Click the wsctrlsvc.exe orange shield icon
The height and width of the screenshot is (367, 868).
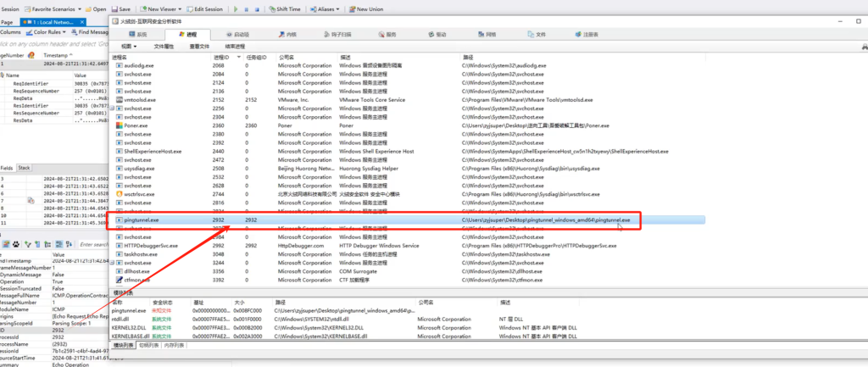tap(119, 194)
